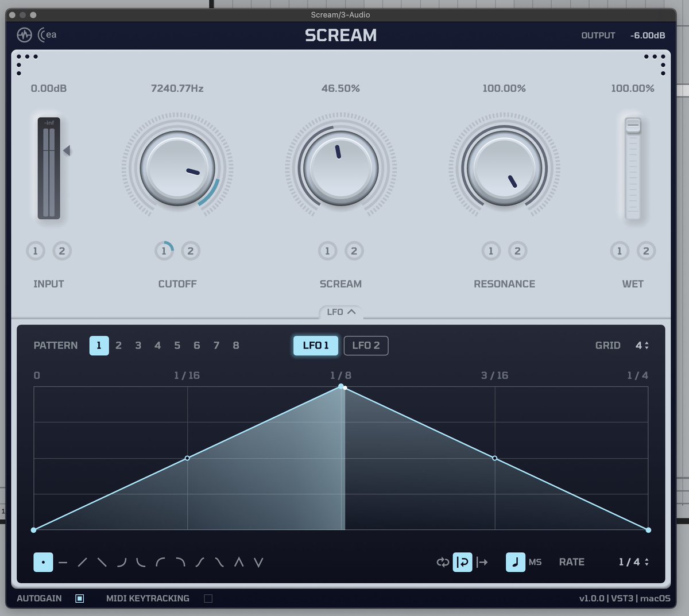Screen dimensions: 689x616
Task: Select the ramp down LFO shape
Action: pyautogui.click(x=102, y=563)
